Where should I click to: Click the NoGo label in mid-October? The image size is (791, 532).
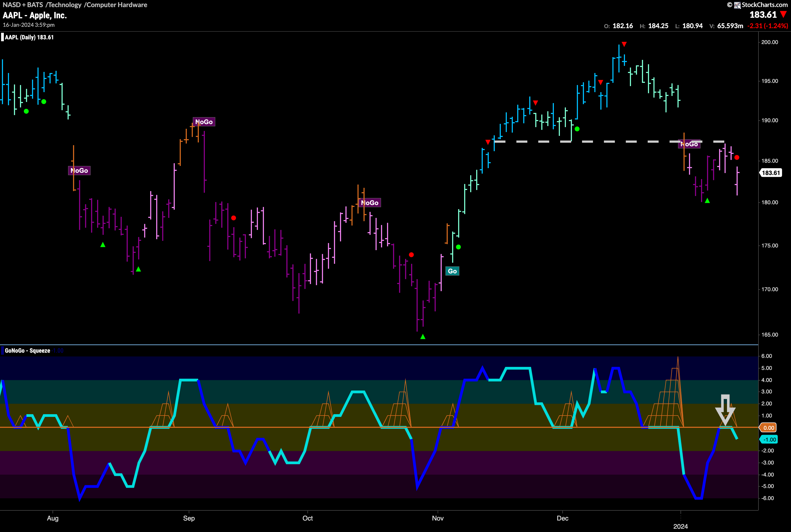[369, 203]
